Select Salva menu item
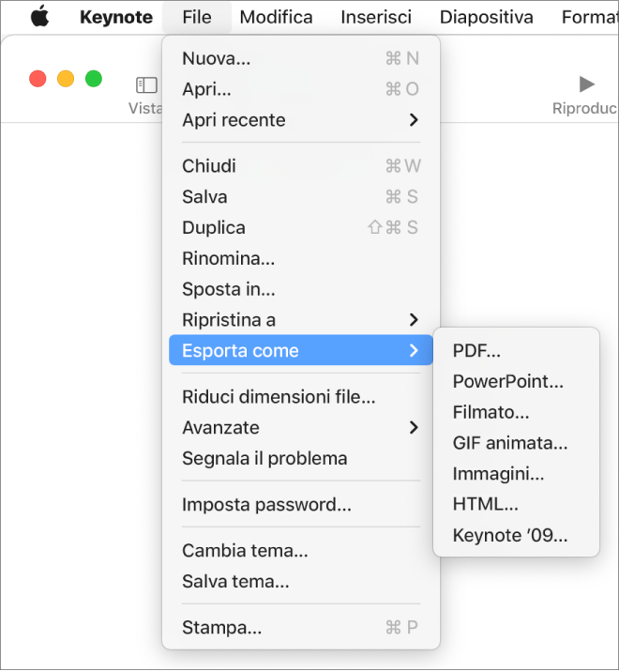 pyautogui.click(x=301, y=197)
